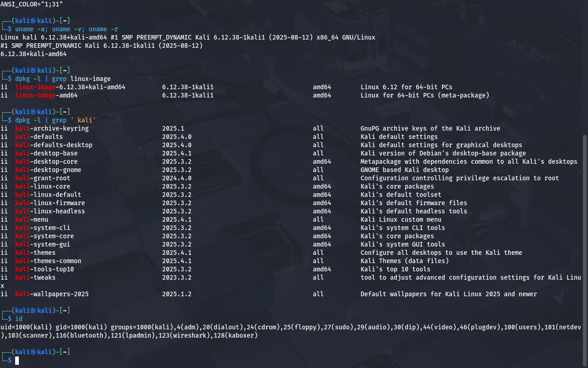Click the terminal scrollbar thumb
Viewport: 588px width, 368px height.
[584, 248]
